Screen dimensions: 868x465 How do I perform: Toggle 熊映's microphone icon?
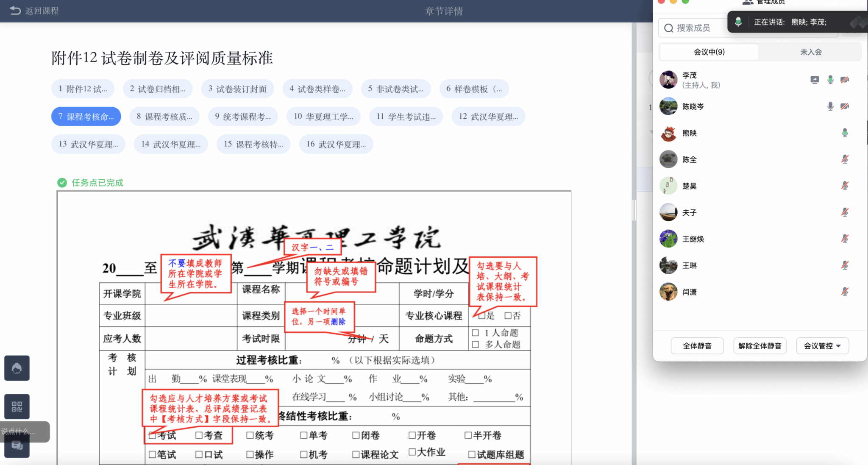(845, 133)
